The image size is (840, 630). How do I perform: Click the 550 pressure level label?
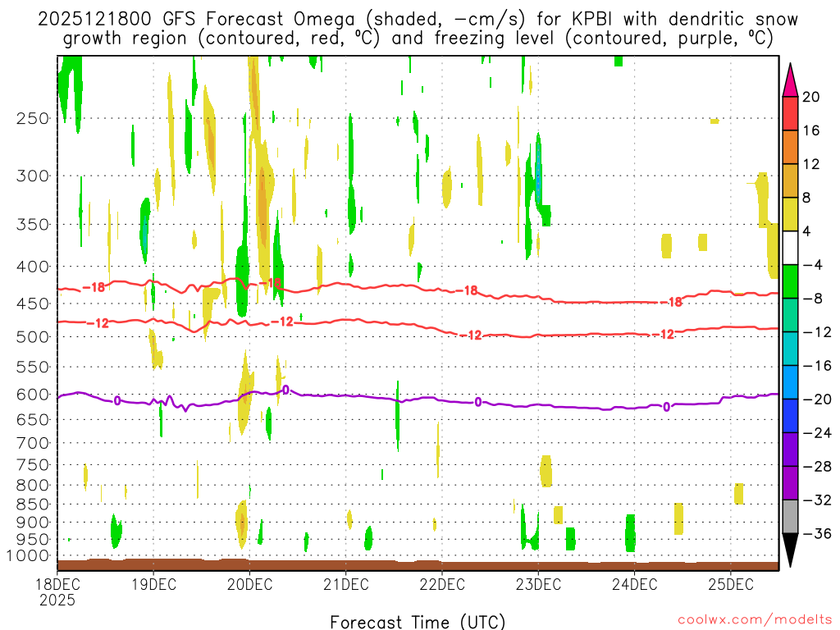point(33,367)
